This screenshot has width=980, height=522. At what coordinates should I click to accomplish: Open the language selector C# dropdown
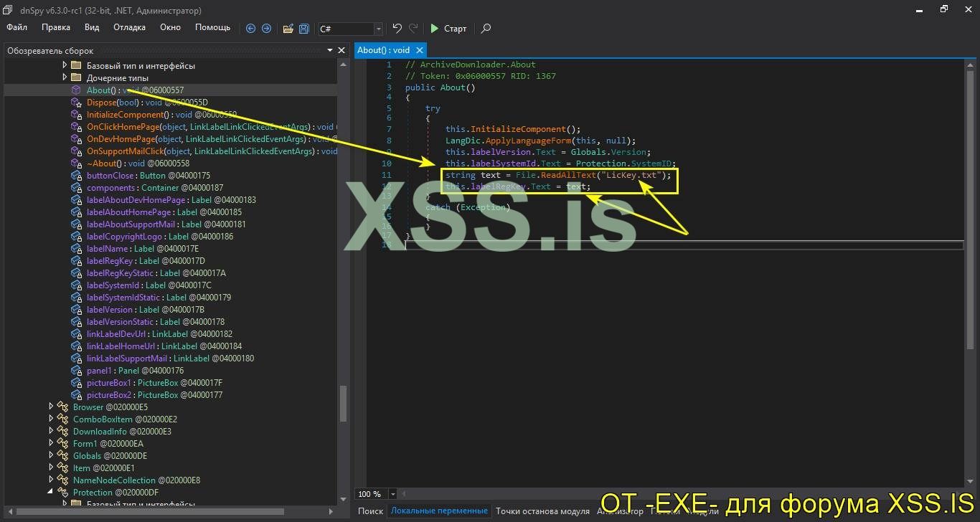pos(378,29)
